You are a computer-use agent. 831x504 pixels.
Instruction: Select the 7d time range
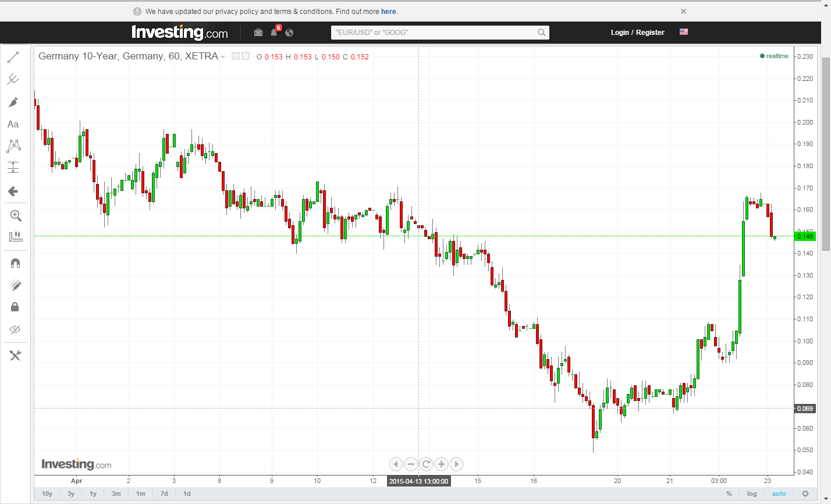click(164, 494)
